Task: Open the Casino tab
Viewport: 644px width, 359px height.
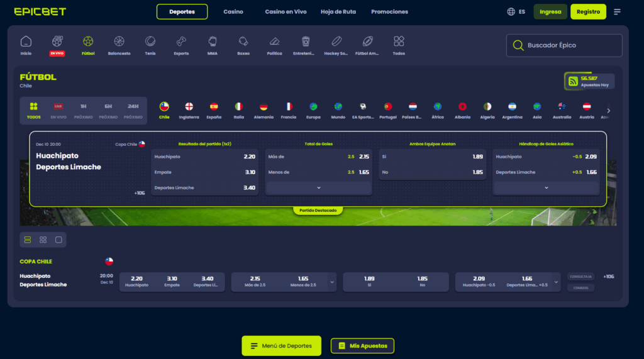Action: 233,11
